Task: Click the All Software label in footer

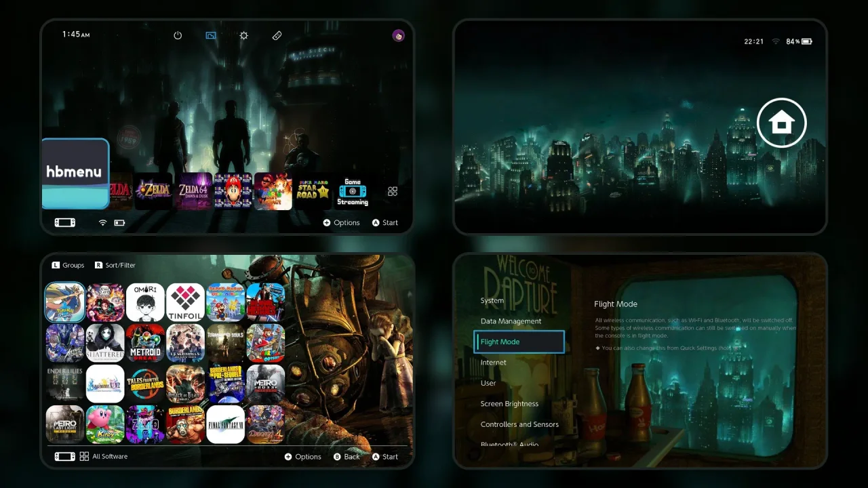Action: 110,456
